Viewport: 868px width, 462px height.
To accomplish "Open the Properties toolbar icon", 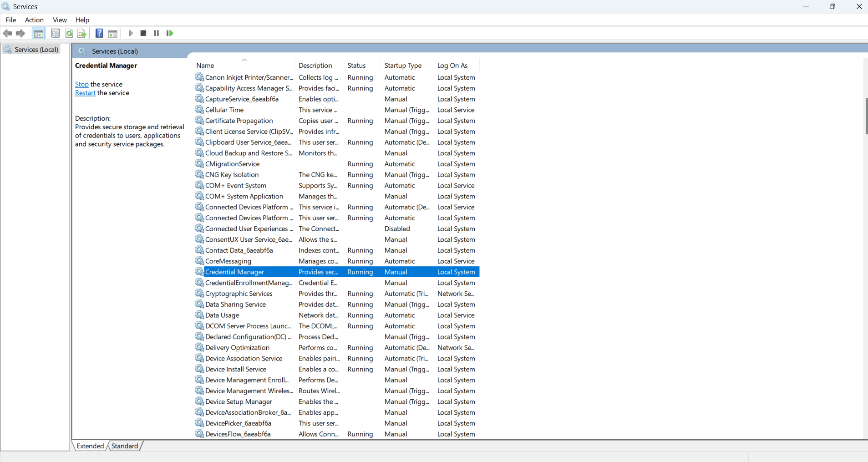I will coord(56,33).
